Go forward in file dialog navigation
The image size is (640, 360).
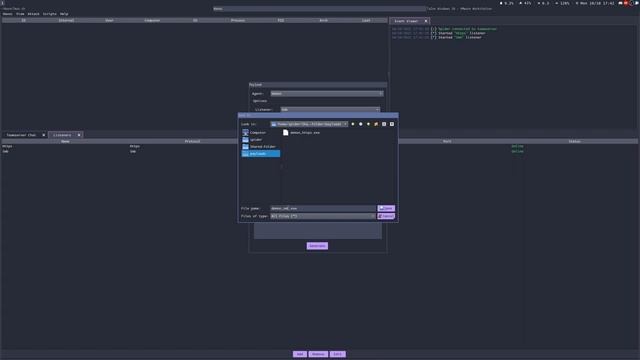[x=360, y=124]
